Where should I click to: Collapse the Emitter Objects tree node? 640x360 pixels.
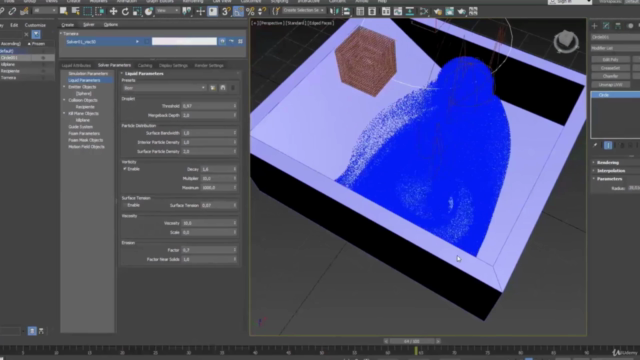pos(64,87)
